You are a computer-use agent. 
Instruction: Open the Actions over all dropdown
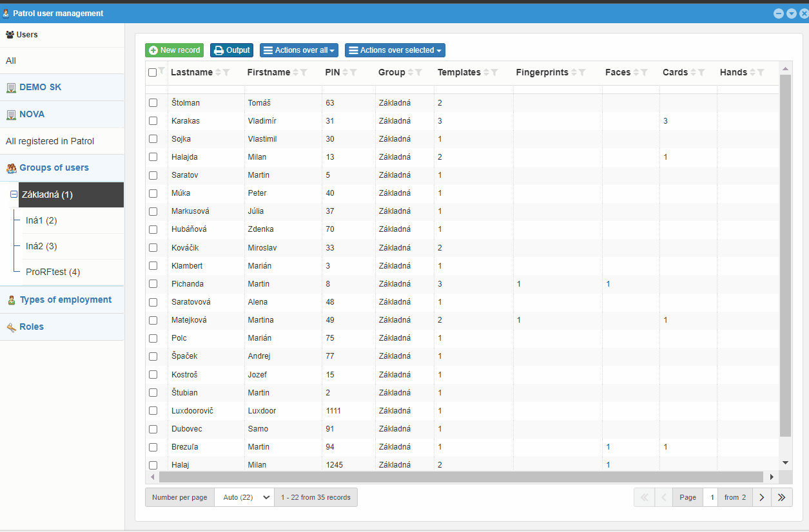pyautogui.click(x=298, y=50)
